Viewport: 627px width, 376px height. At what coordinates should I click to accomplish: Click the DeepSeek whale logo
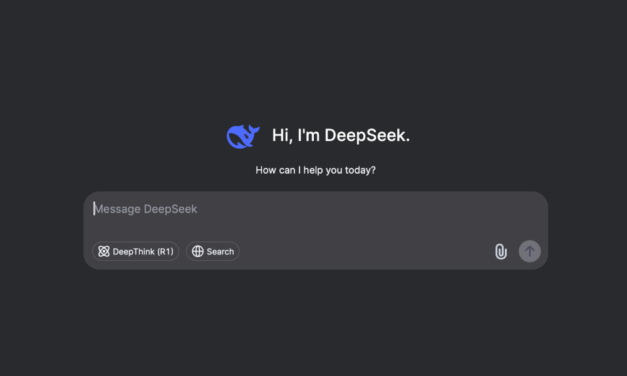243,136
